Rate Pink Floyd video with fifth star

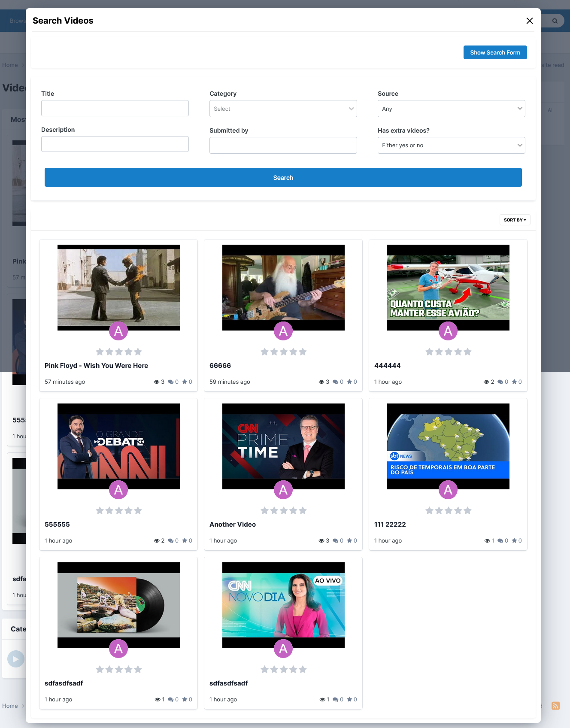click(138, 352)
